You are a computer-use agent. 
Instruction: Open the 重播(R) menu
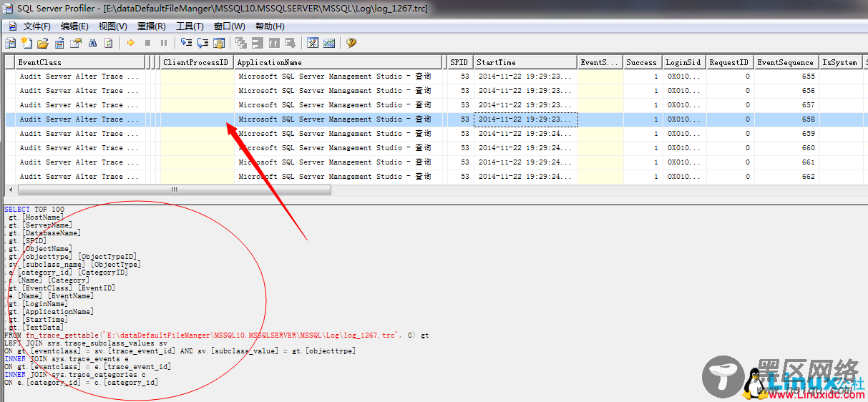(x=151, y=26)
